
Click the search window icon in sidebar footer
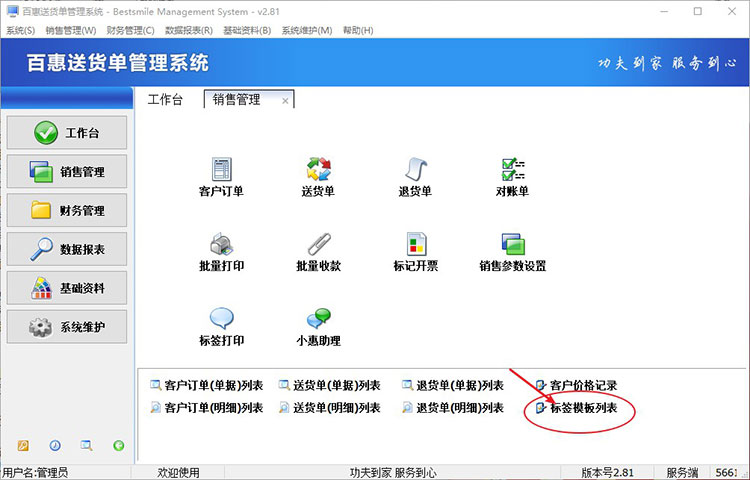pos(87,446)
